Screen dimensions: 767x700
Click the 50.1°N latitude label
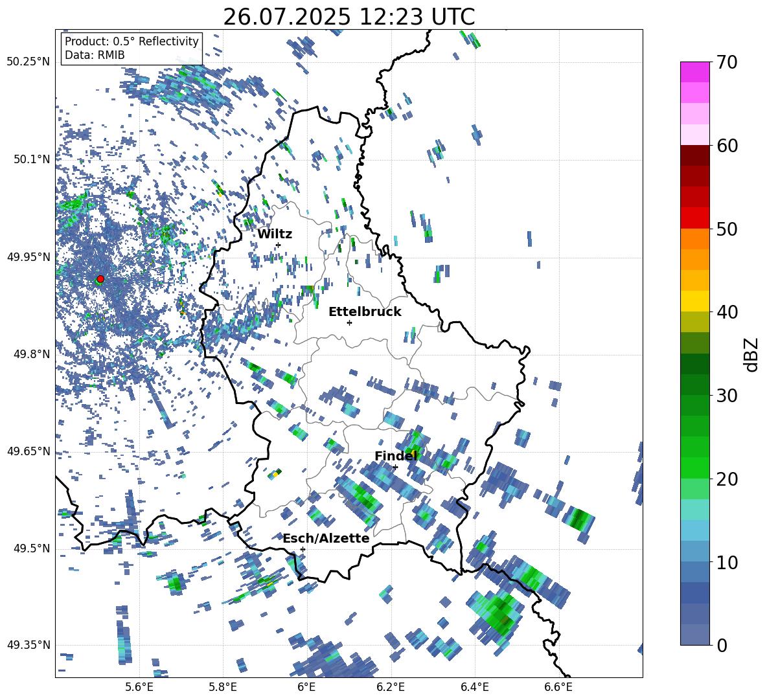(x=31, y=159)
